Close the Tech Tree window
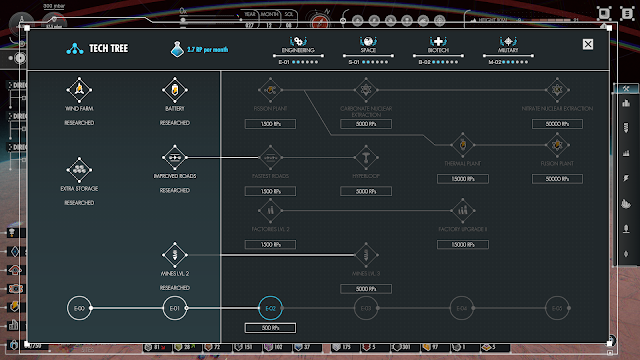Viewport: 640px width, 360px height. pos(588,44)
